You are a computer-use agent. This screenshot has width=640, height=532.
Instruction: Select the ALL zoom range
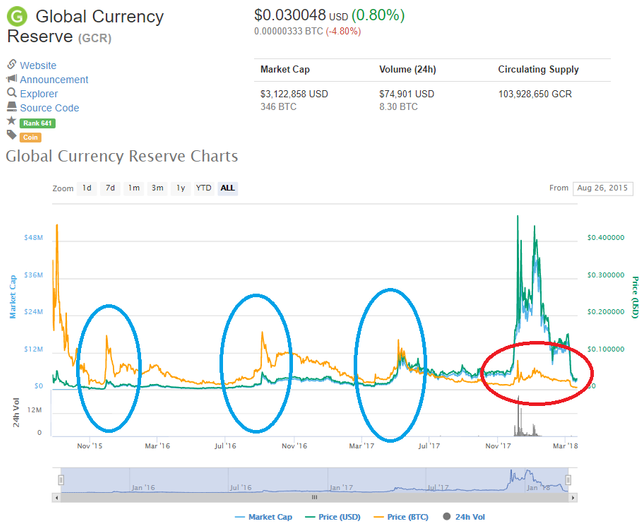pyautogui.click(x=228, y=188)
